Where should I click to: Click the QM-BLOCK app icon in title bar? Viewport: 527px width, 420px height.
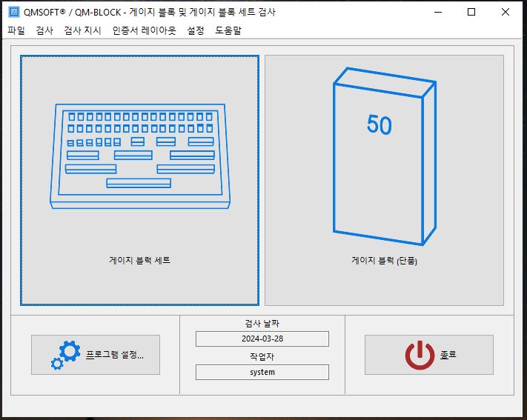tap(14, 12)
